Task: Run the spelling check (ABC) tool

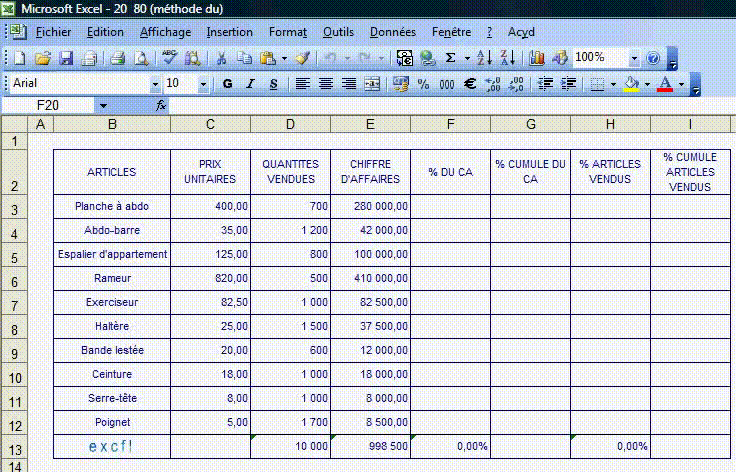Action: point(169,58)
